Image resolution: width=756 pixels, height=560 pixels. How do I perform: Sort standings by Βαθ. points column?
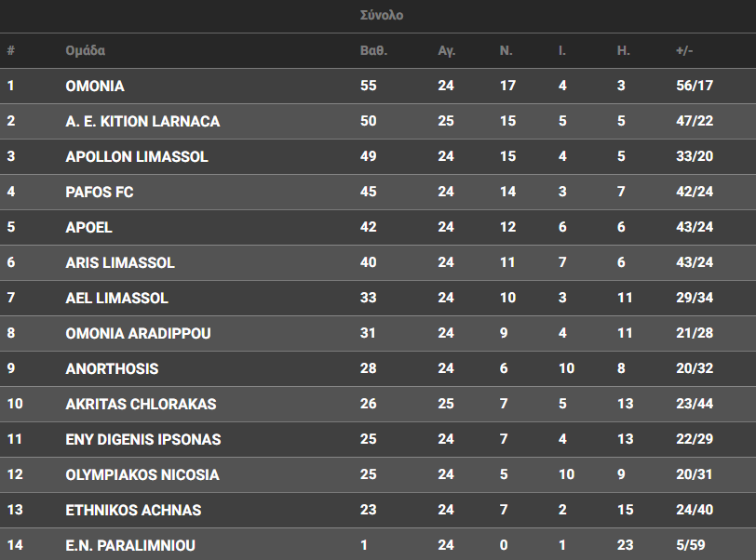coord(372,50)
